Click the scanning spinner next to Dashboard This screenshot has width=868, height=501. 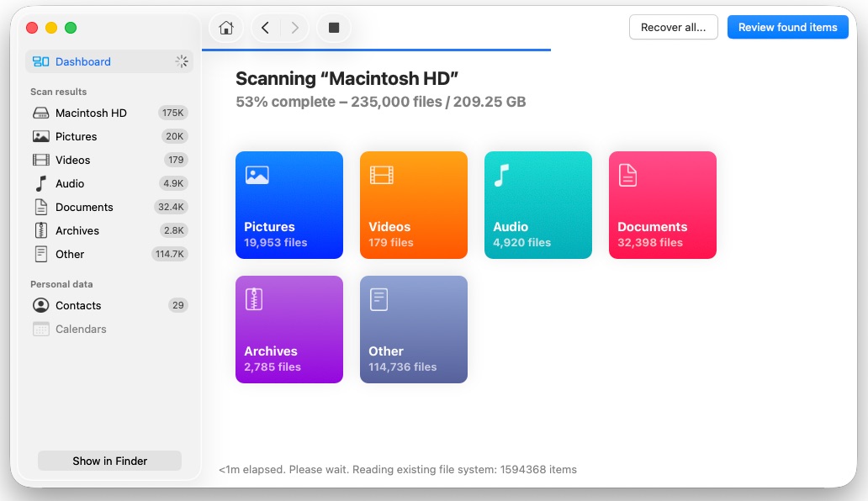tap(182, 61)
